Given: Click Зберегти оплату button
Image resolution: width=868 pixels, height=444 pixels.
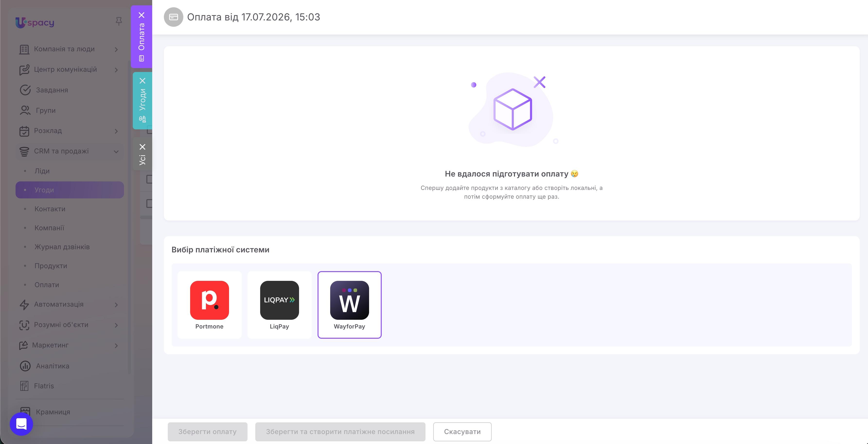Looking at the screenshot, I should [208, 432].
